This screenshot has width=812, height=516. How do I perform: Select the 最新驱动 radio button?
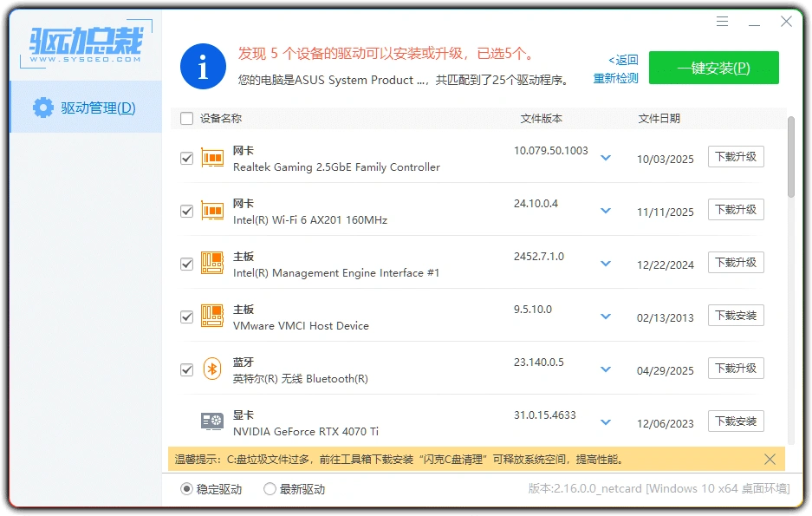pyautogui.click(x=270, y=488)
